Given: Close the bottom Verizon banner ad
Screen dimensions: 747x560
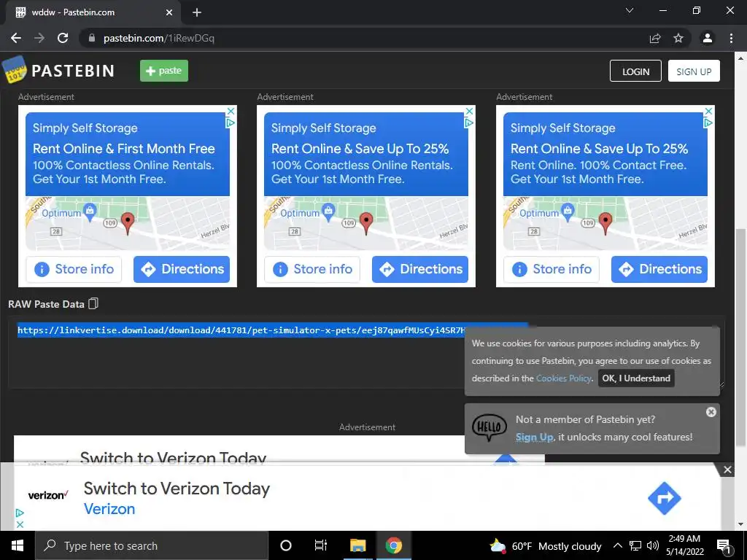Looking at the screenshot, I should [x=727, y=470].
